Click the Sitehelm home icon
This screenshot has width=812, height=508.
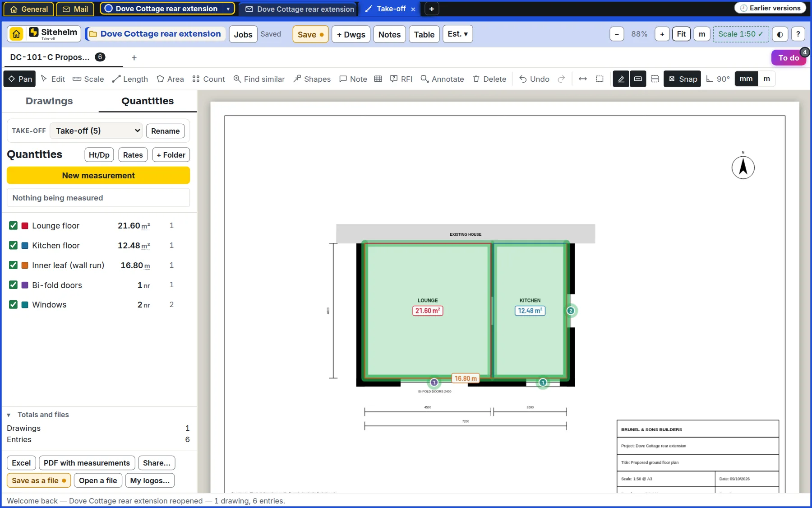(x=16, y=34)
